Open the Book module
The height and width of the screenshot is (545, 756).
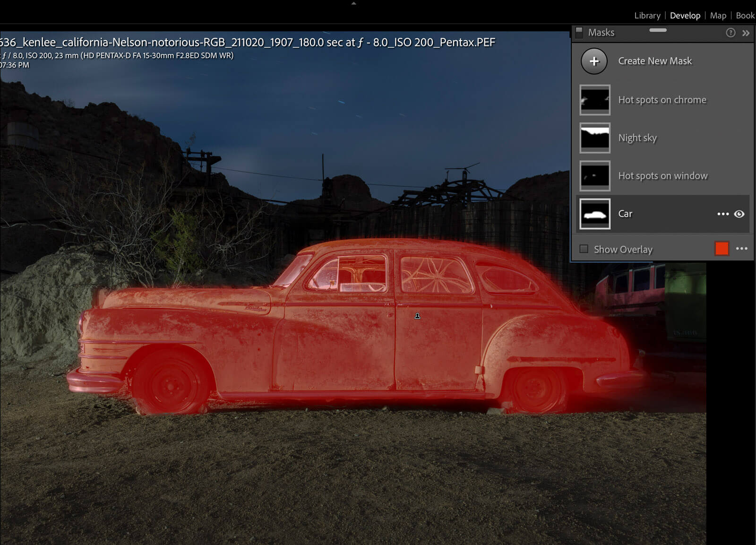pos(745,16)
